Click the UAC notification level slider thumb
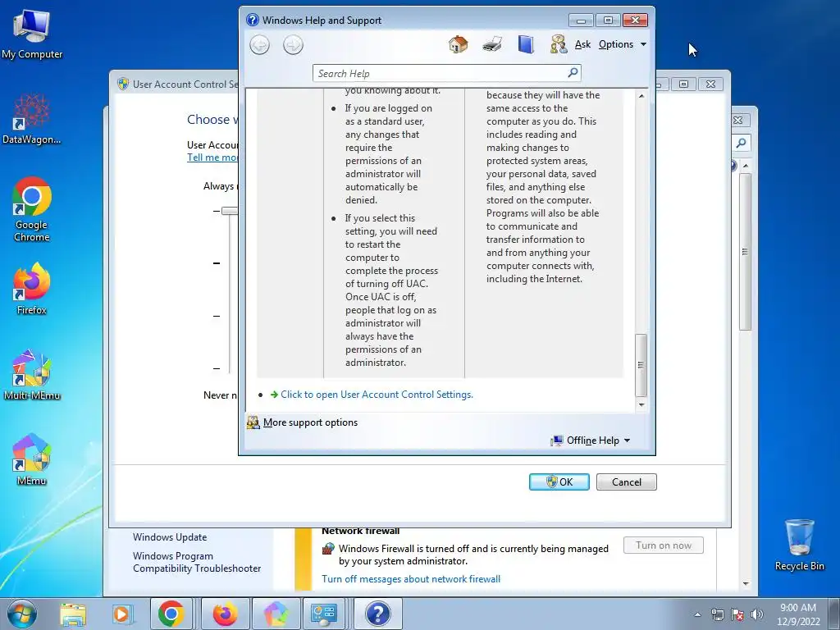The image size is (840, 630). [231, 211]
